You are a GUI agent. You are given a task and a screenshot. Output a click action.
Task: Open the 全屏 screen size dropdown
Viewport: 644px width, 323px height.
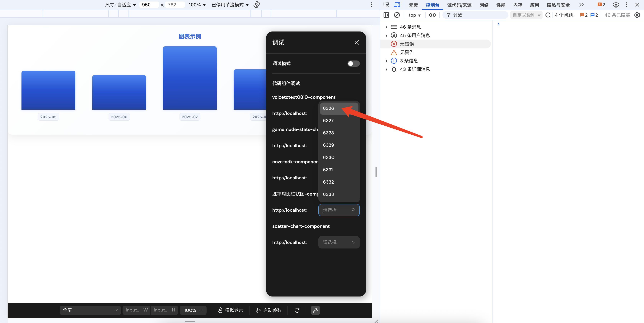pyautogui.click(x=90, y=310)
